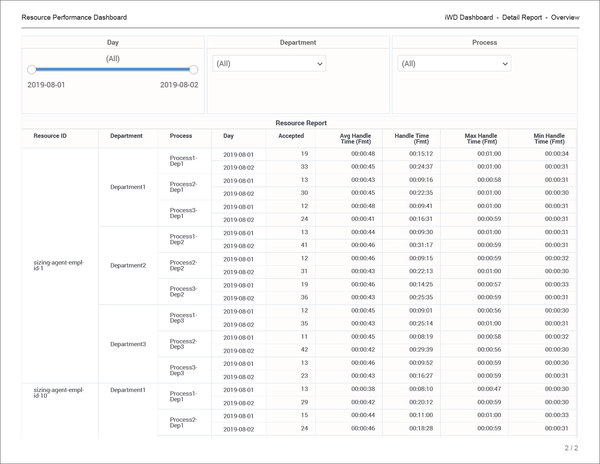Click the Process1-Dep2 cell
This screenshot has width=600, height=464.
coord(184,239)
